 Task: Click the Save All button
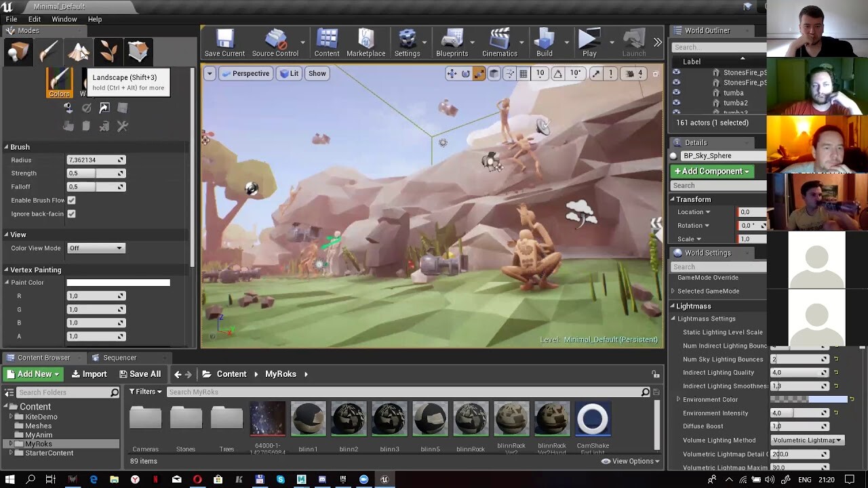[140, 373]
